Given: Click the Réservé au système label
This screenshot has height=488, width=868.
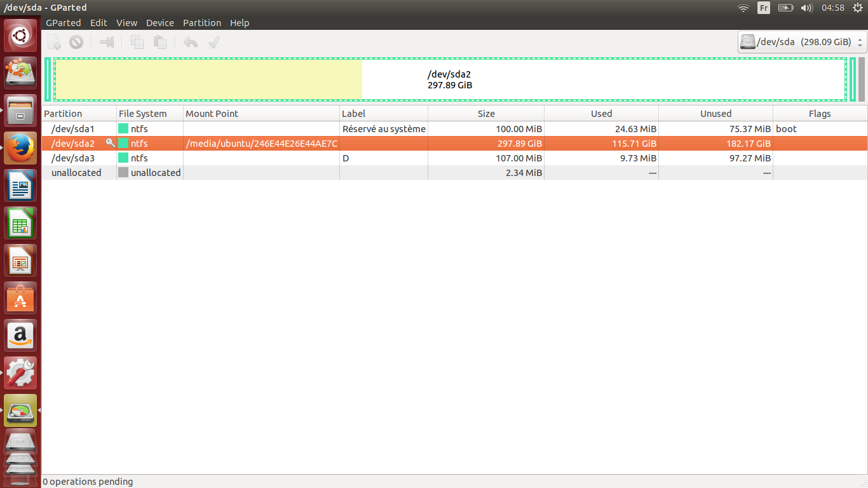Looking at the screenshot, I should pos(384,128).
